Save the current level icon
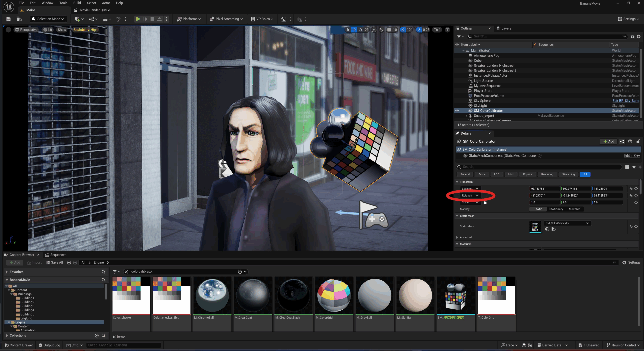 pos(8,19)
